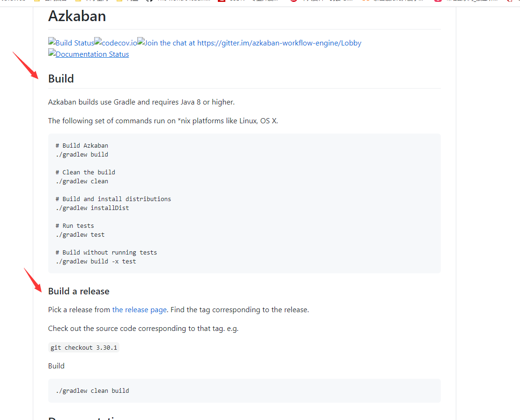Click the ./gradlew clean command line
Image resolution: width=520 pixels, height=420 pixels.
point(82,181)
